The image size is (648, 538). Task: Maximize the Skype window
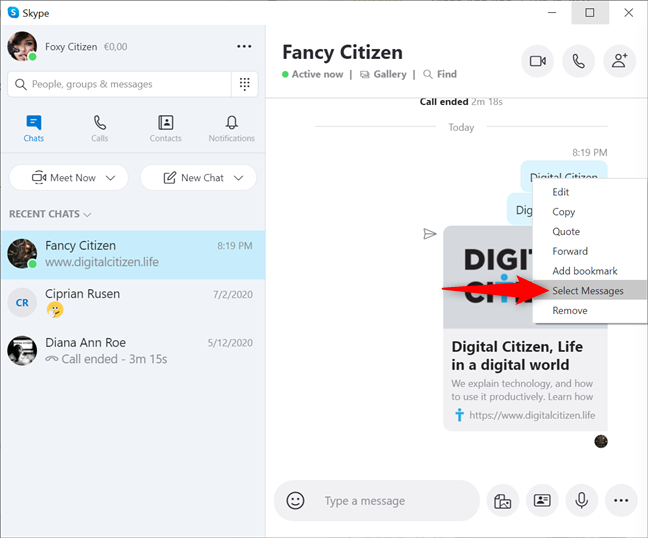click(x=590, y=13)
